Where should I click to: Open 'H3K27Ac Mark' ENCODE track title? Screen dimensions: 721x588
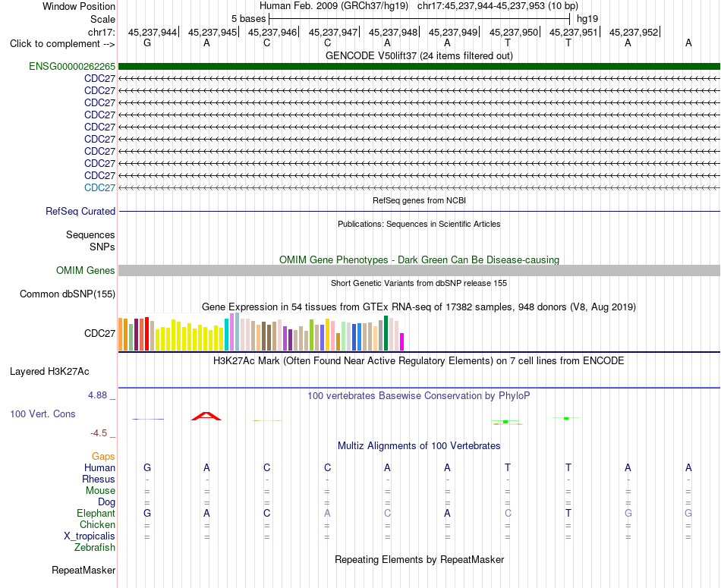(419, 360)
